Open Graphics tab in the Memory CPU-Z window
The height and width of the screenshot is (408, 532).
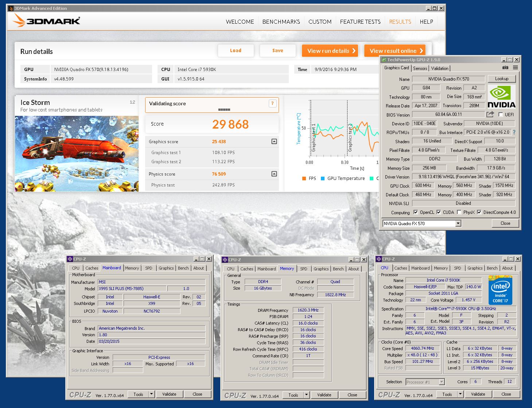click(x=321, y=269)
